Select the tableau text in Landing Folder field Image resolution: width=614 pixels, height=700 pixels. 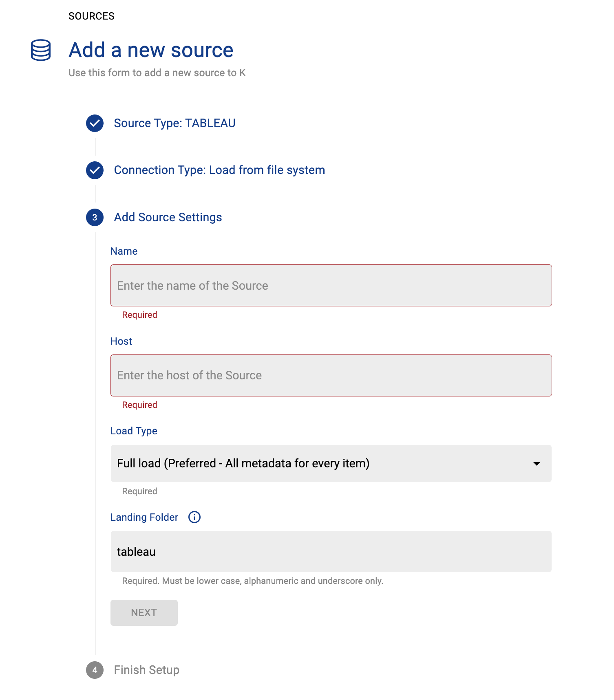136,552
